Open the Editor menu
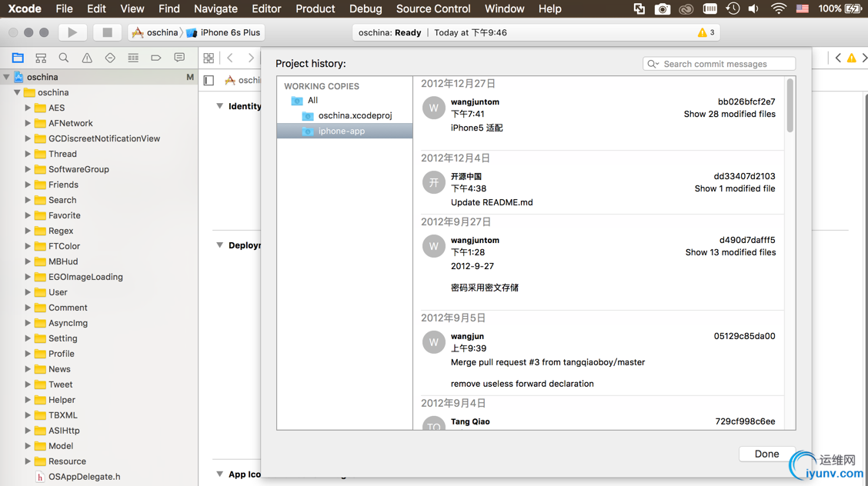This screenshot has height=486, width=868. pyautogui.click(x=266, y=9)
